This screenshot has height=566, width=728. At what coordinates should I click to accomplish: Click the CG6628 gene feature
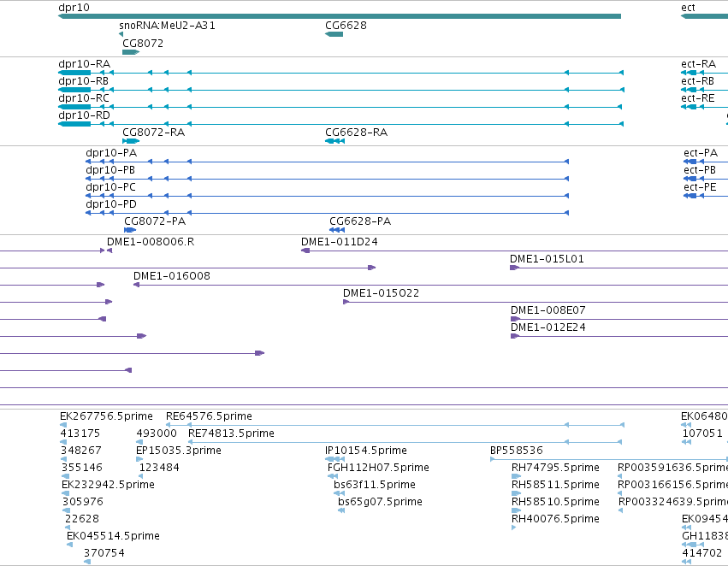point(334,34)
